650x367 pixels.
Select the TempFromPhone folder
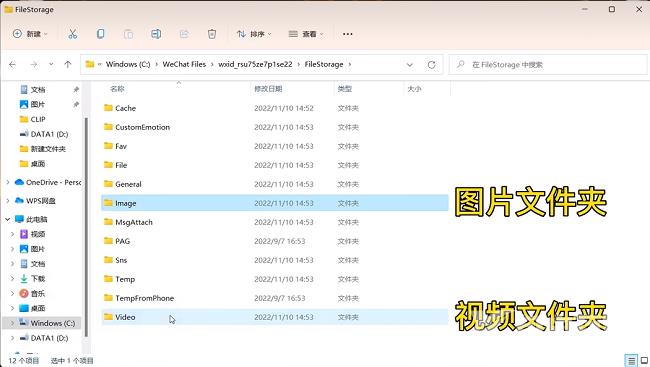click(x=274, y=298)
